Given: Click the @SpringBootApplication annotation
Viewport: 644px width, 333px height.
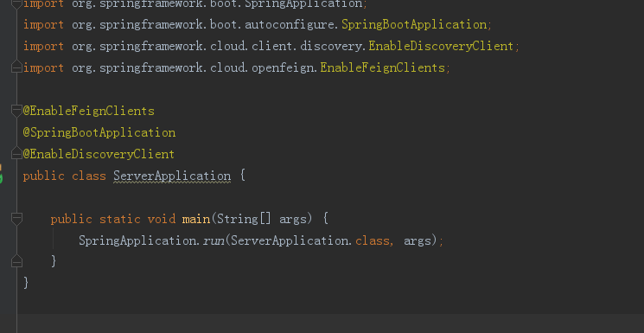Looking at the screenshot, I should [99, 132].
